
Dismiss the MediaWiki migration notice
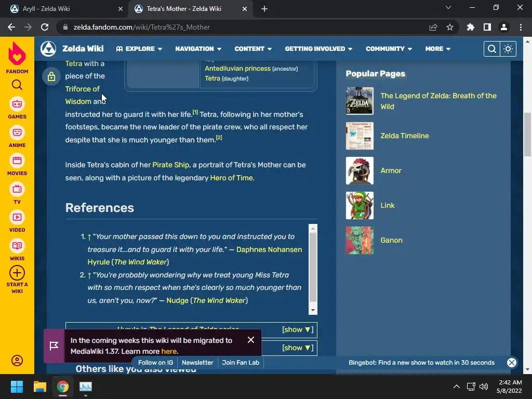click(251, 340)
